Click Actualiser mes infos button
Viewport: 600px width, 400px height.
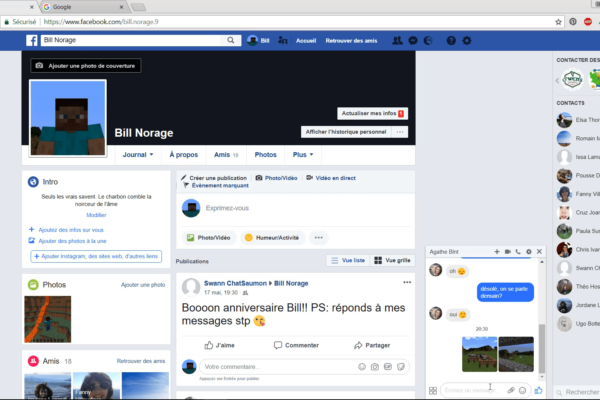[x=372, y=113]
